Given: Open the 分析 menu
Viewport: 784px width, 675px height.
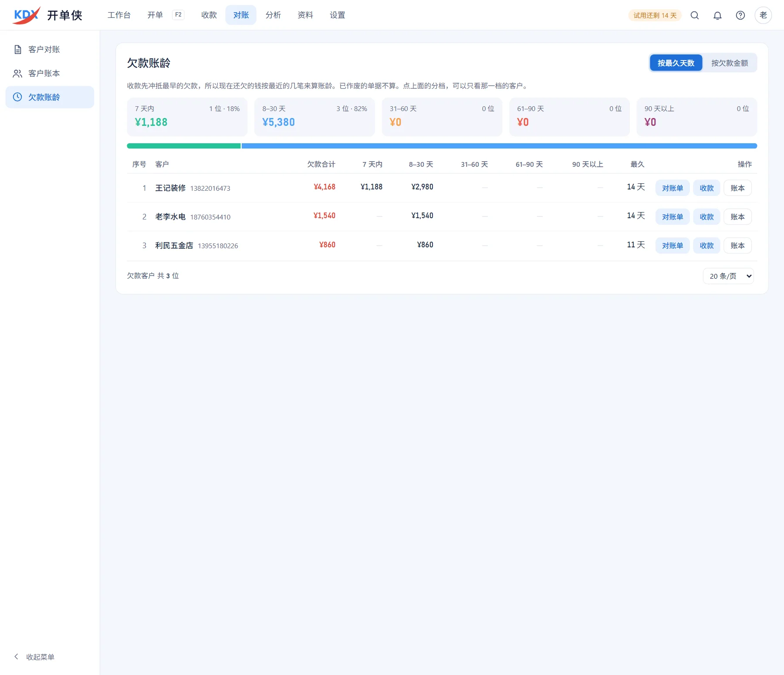Looking at the screenshot, I should (x=273, y=15).
